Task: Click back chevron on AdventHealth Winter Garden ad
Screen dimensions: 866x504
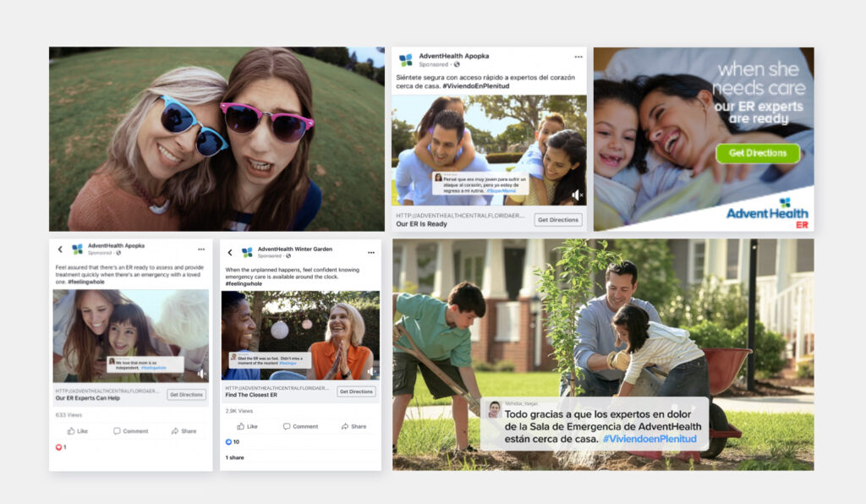Action: click(230, 252)
